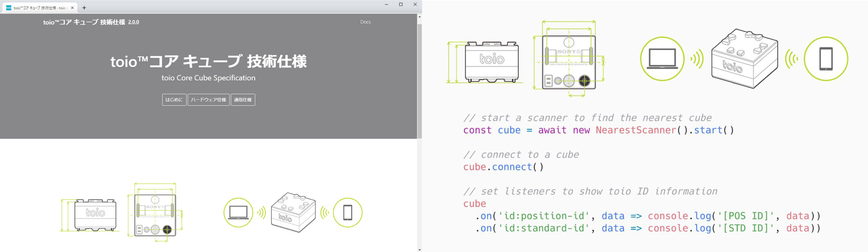Click the page vertical scrollbar thumb
The height and width of the screenshot is (252, 868).
point(420,81)
